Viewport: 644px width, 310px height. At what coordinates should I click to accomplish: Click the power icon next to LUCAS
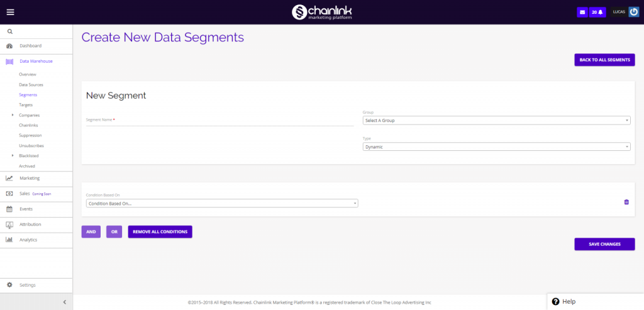634,12
